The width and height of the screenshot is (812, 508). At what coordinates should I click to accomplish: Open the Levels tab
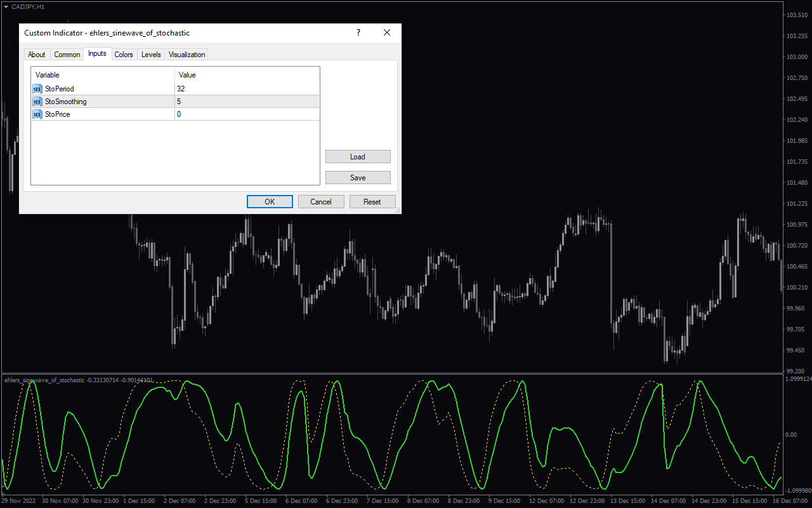pos(151,55)
